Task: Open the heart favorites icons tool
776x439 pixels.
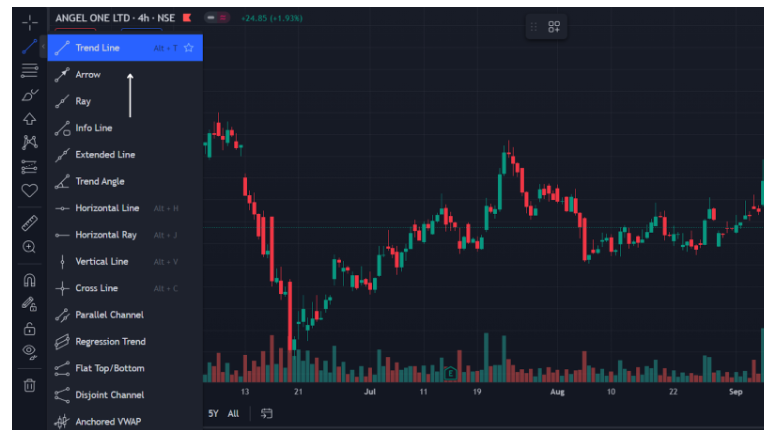Action: click(29, 190)
